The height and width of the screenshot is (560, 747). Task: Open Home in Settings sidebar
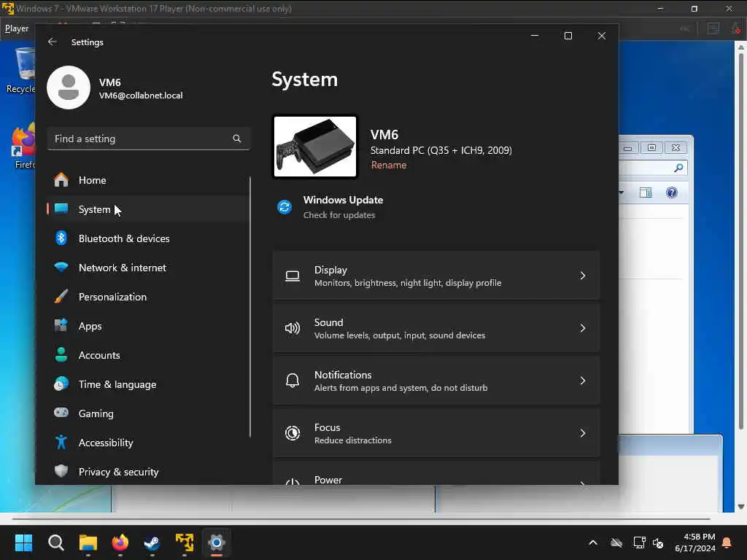pos(147,180)
